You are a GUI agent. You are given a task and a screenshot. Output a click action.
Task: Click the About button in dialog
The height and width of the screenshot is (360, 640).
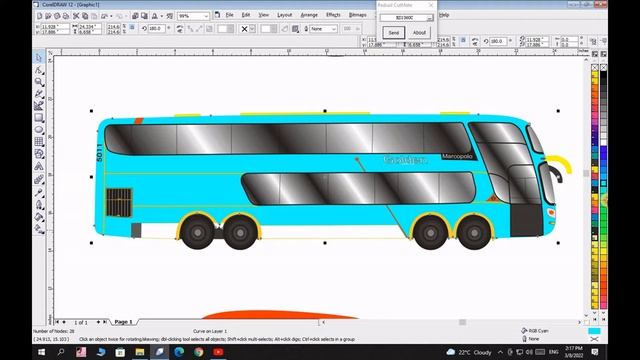pos(419,33)
